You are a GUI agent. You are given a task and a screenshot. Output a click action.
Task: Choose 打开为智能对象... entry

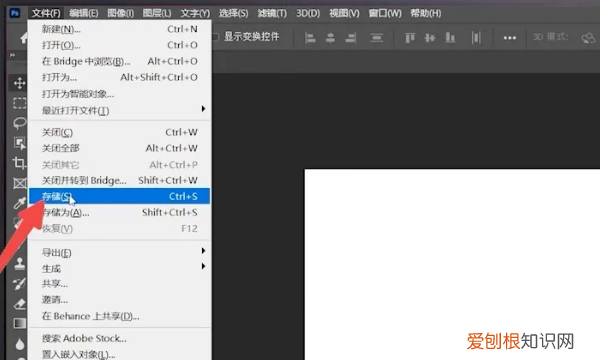click(x=120, y=94)
